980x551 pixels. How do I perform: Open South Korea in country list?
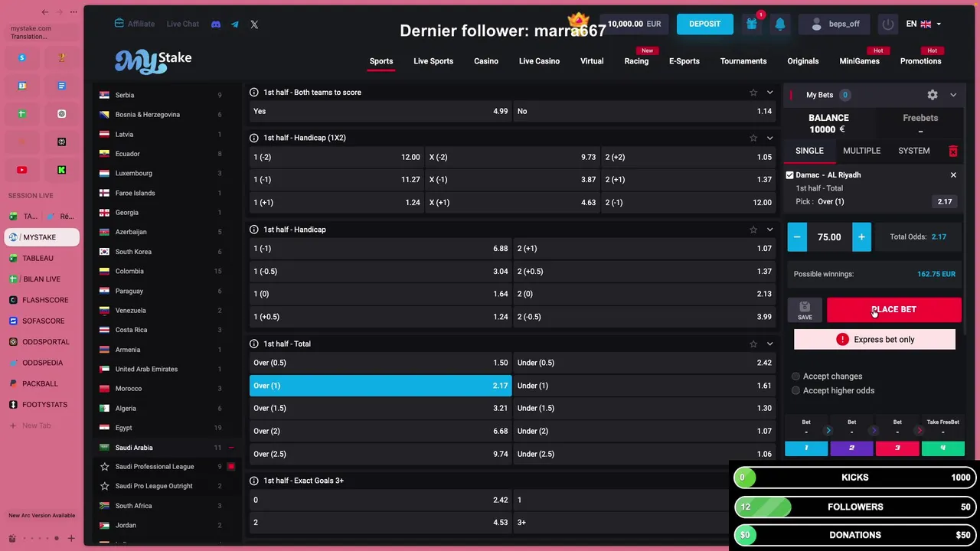(x=165, y=252)
